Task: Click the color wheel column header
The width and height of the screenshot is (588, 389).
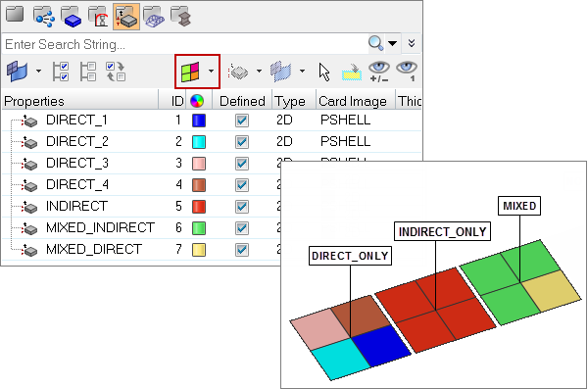Action: tap(197, 101)
